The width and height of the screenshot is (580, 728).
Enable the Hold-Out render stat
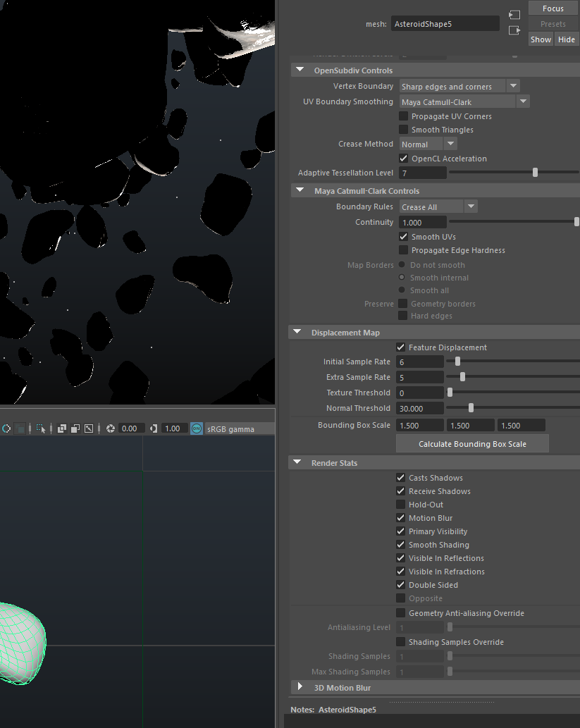[x=402, y=505]
